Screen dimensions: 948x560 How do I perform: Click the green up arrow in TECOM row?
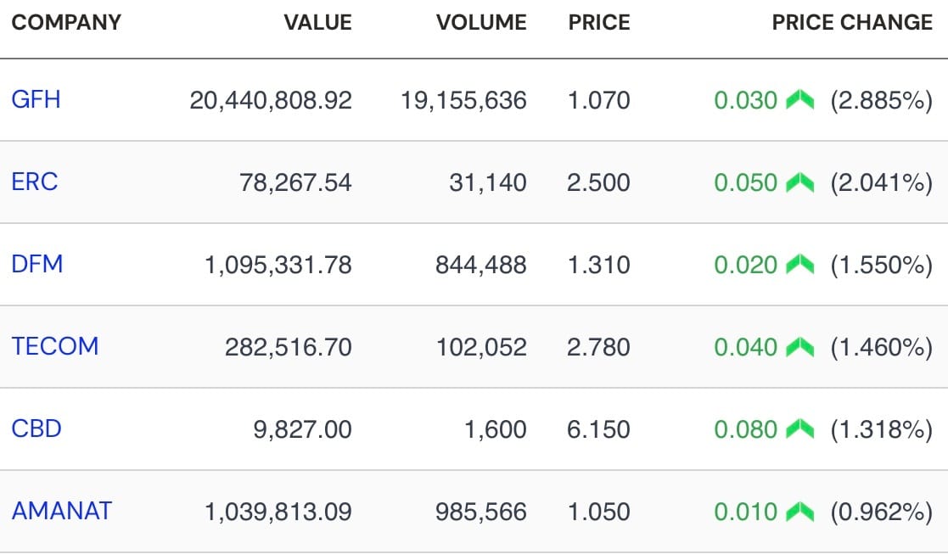[x=799, y=346]
